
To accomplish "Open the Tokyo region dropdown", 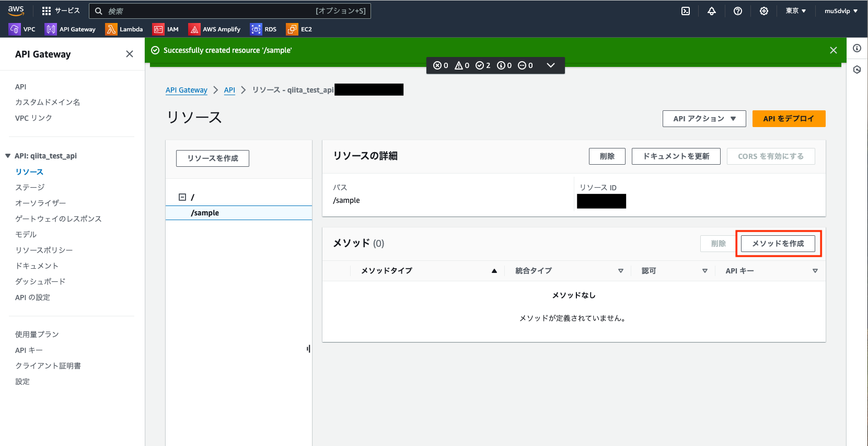I will pos(796,11).
